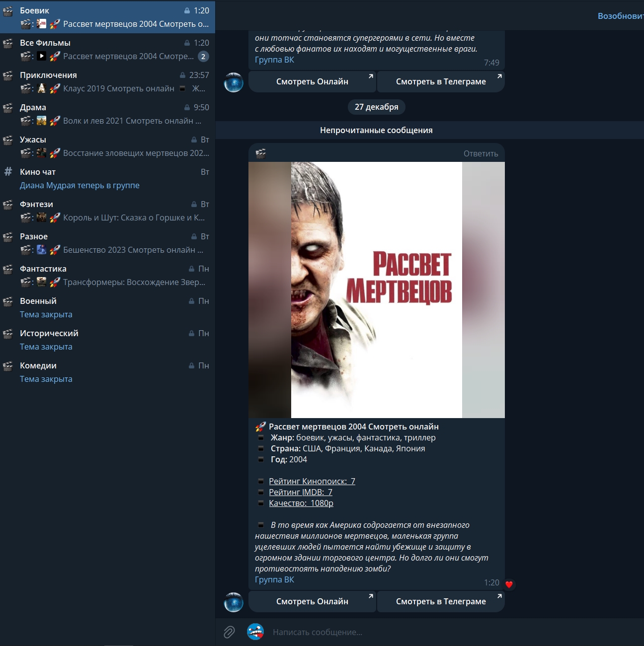Click the 7:49 timestamp of the upper message
644x646 pixels.
491,63
